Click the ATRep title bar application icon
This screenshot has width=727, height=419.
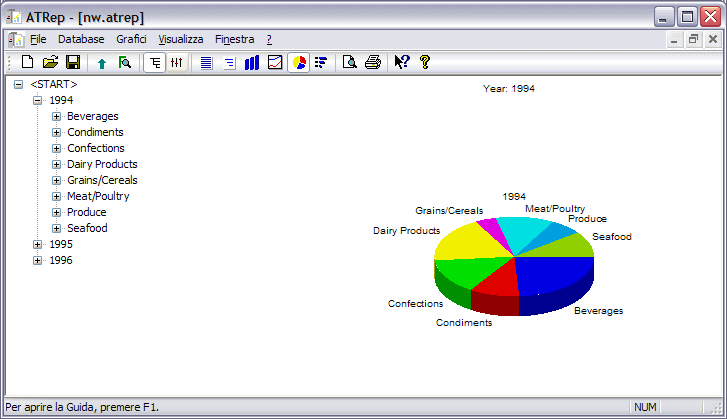point(14,17)
